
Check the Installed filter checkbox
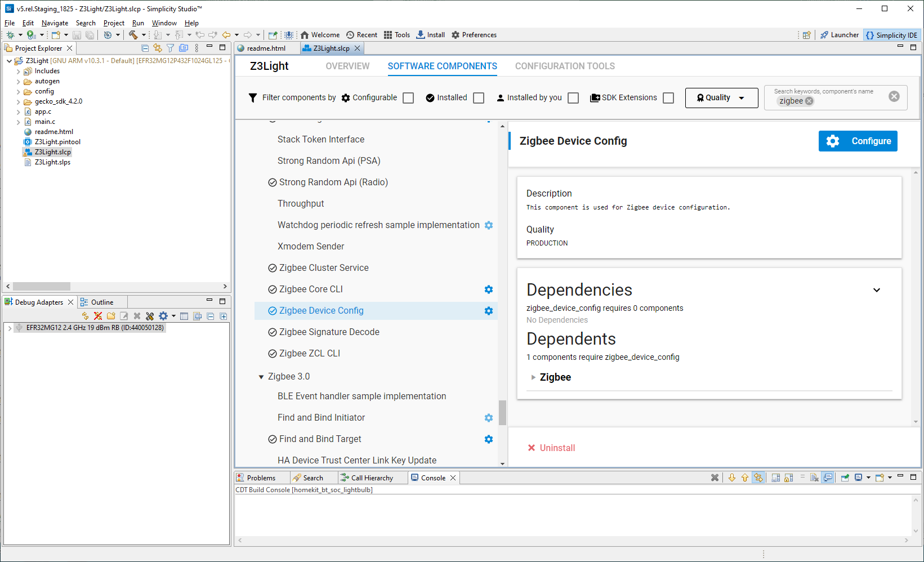[479, 98]
